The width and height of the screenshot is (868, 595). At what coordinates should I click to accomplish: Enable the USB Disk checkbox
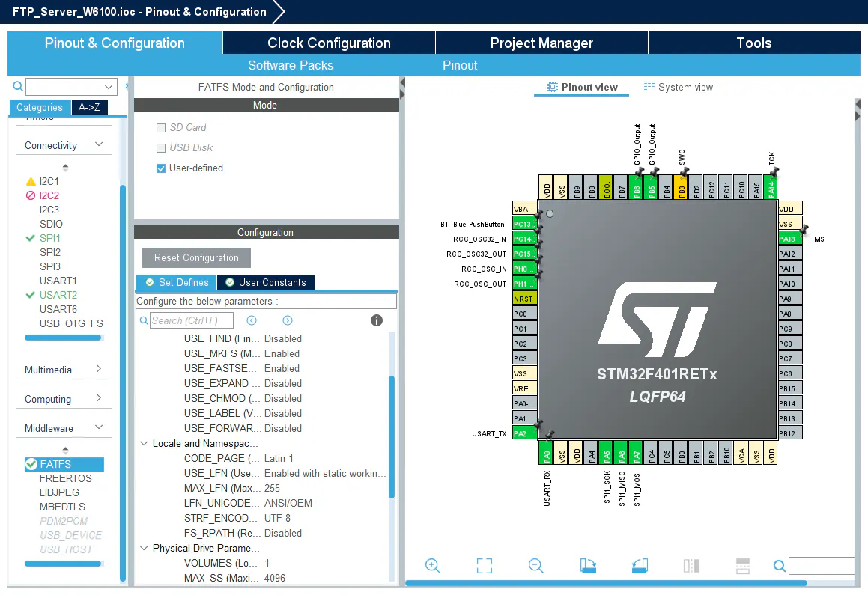pos(161,148)
